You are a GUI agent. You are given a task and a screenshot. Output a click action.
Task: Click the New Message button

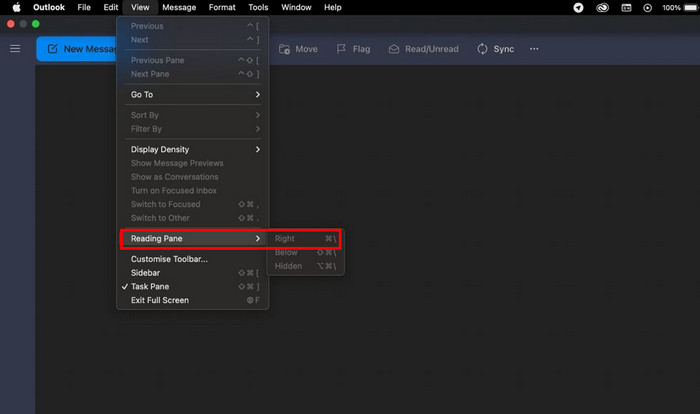78,49
